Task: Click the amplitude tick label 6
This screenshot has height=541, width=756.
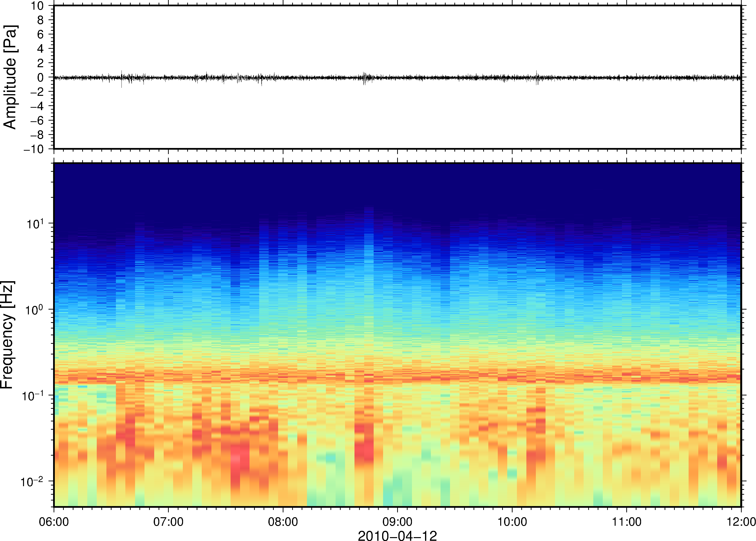Action: tap(40, 34)
